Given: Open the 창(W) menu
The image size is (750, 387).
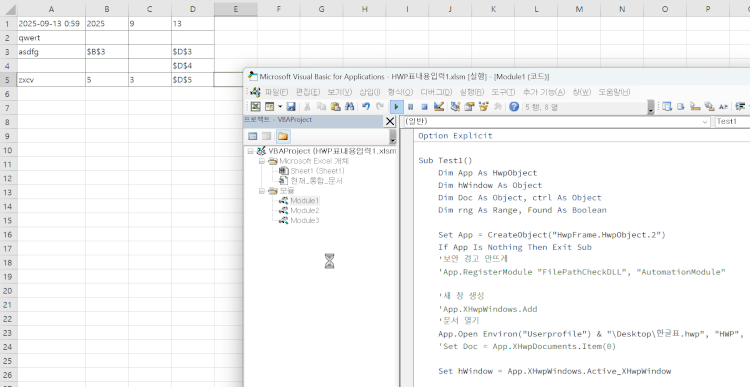Looking at the screenshot, I should point(581,92).
